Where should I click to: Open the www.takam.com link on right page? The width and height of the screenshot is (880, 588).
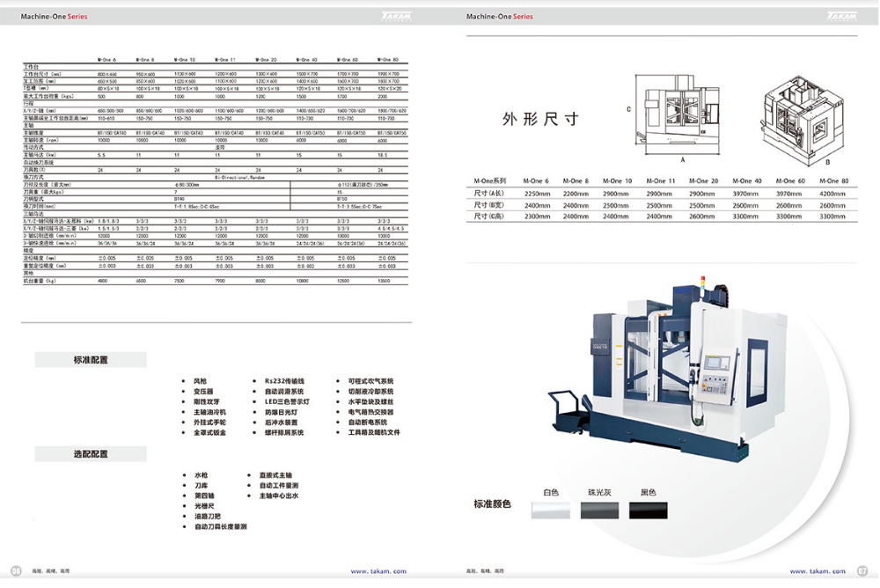[x=818, y=571]
